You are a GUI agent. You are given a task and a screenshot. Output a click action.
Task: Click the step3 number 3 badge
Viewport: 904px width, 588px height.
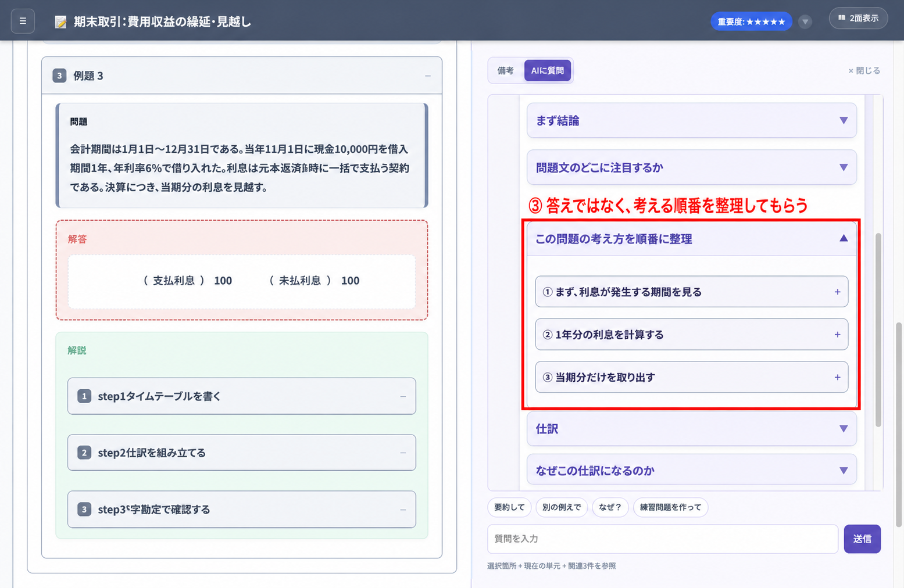point(84,510)
